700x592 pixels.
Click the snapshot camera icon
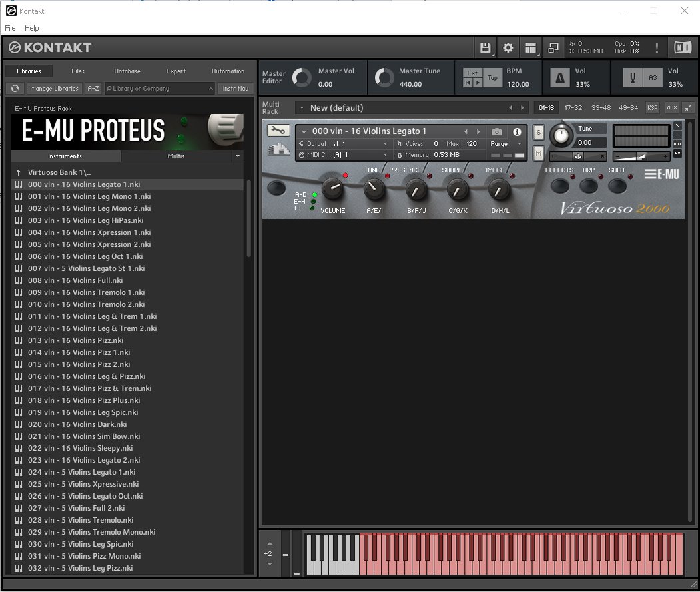(x=496, y=132)
